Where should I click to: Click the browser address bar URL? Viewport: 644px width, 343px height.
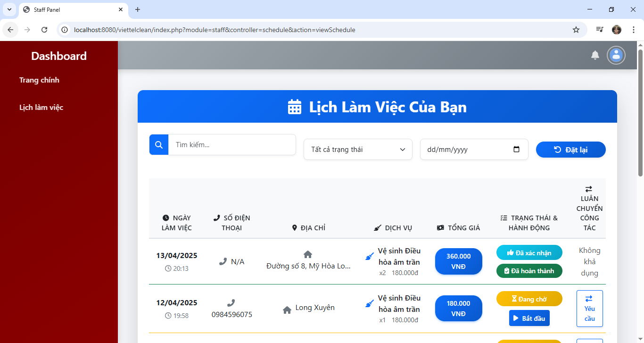click(215, 30)
